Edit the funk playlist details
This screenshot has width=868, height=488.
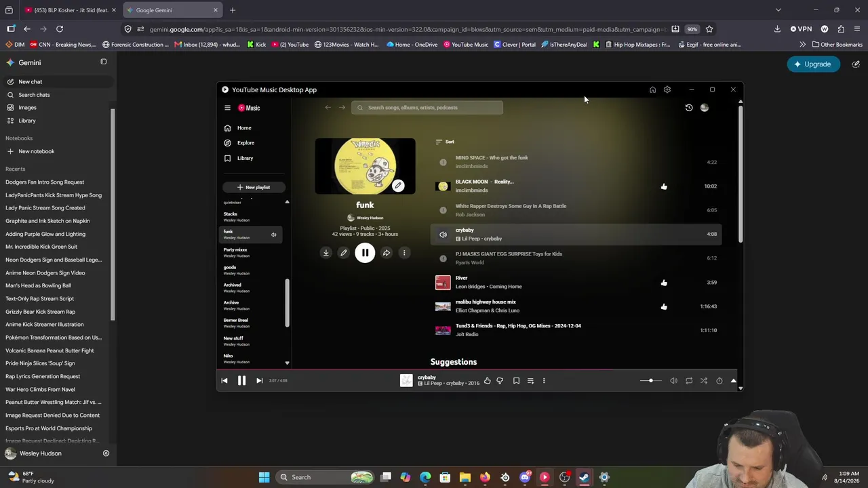[344, 253]
